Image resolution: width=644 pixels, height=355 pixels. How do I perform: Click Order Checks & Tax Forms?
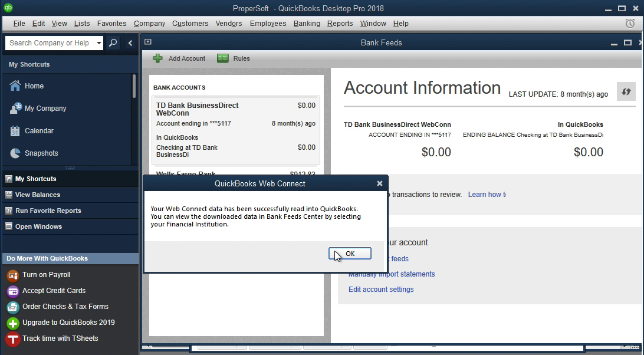(65, 307)
